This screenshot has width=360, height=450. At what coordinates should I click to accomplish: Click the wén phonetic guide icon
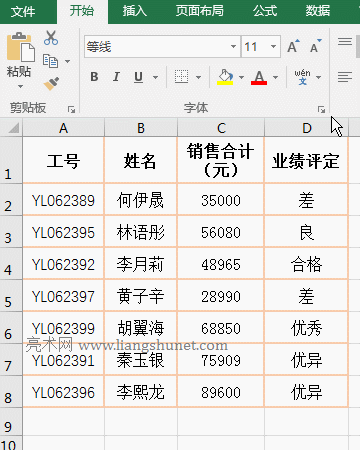[302, 77]
